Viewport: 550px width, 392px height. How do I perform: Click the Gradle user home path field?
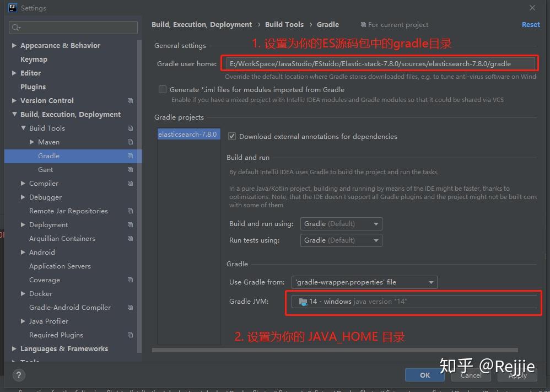[x=380, y=64]
